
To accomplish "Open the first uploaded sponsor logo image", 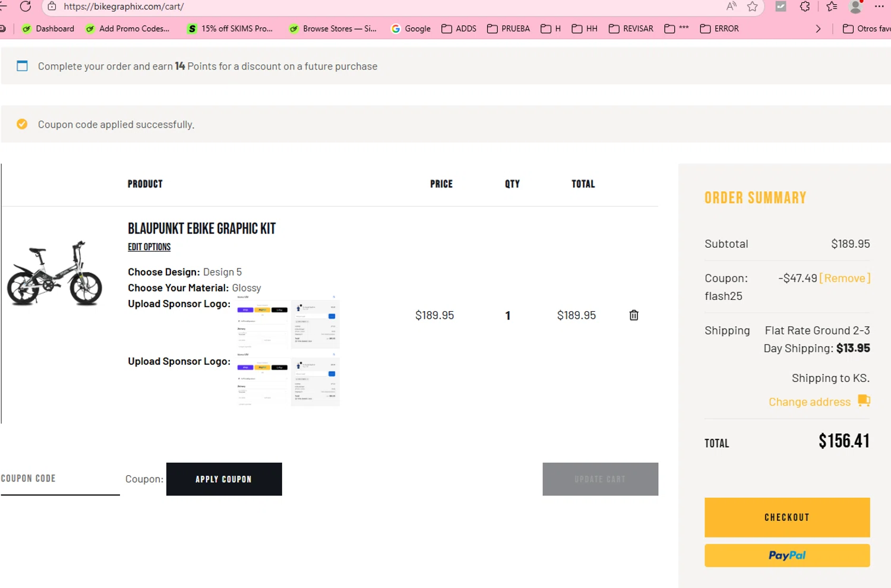I will point(288,322).
